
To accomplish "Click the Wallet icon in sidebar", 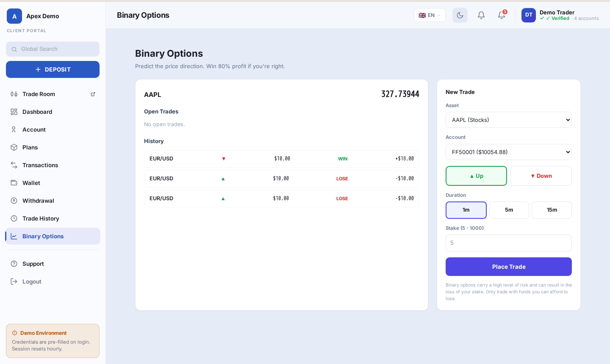I will point(14,183).
